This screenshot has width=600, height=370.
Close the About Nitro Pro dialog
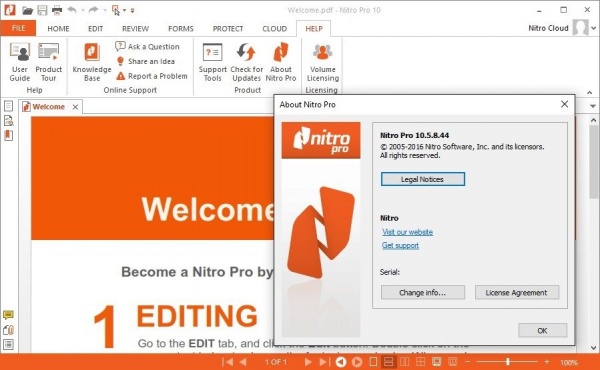pyautogui.click(x=564, y=104)
